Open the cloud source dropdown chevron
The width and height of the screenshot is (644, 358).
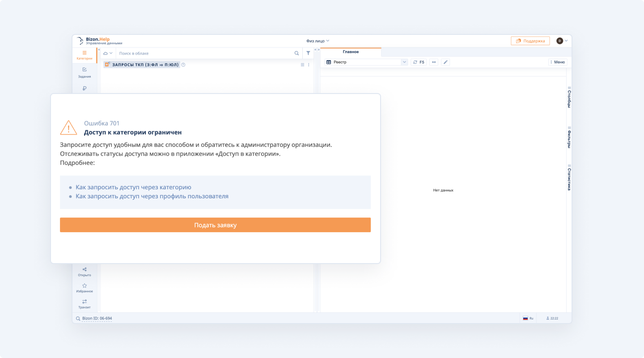click(110, 53)
